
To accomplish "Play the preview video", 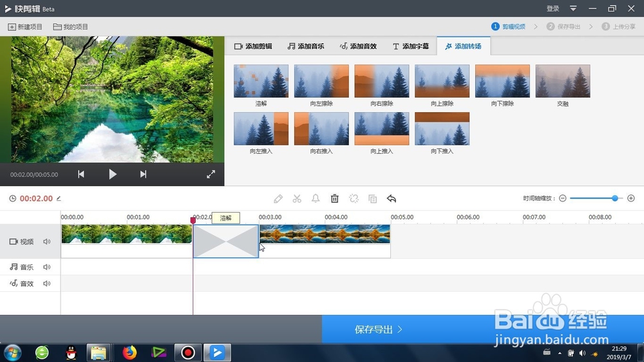I will [x=113, y=174].
